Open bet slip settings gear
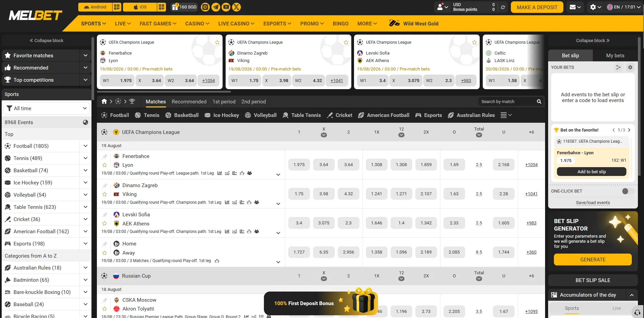Viewport: 644px width, 318px height. [x=630, y=67]
